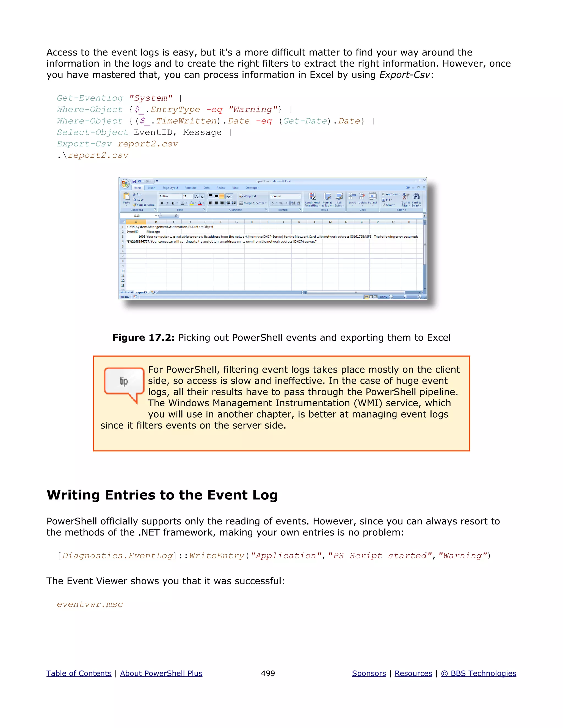
Task: Toggle Align Text Left in Excel
Action: click(x=211, y=203)
